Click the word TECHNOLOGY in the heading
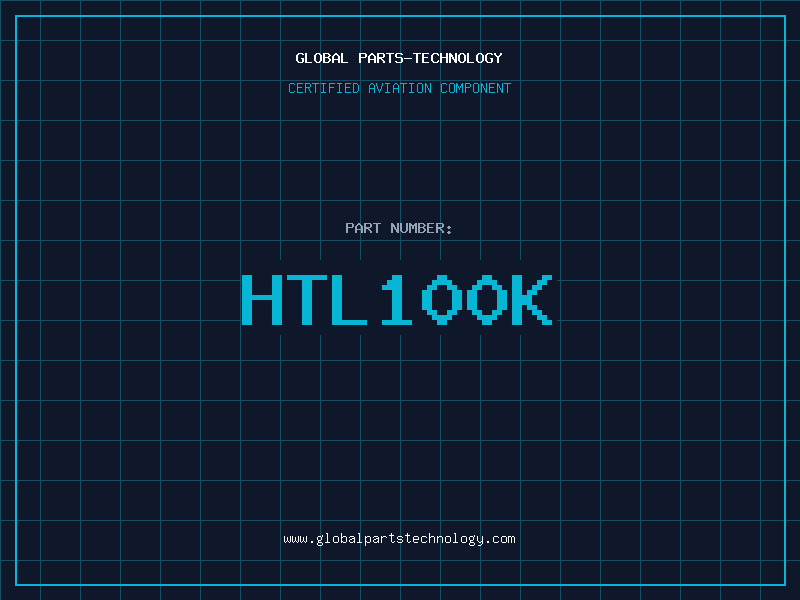The width and height of the screenshot is (800, 600). pyautogui.click(x=457, y=58)
